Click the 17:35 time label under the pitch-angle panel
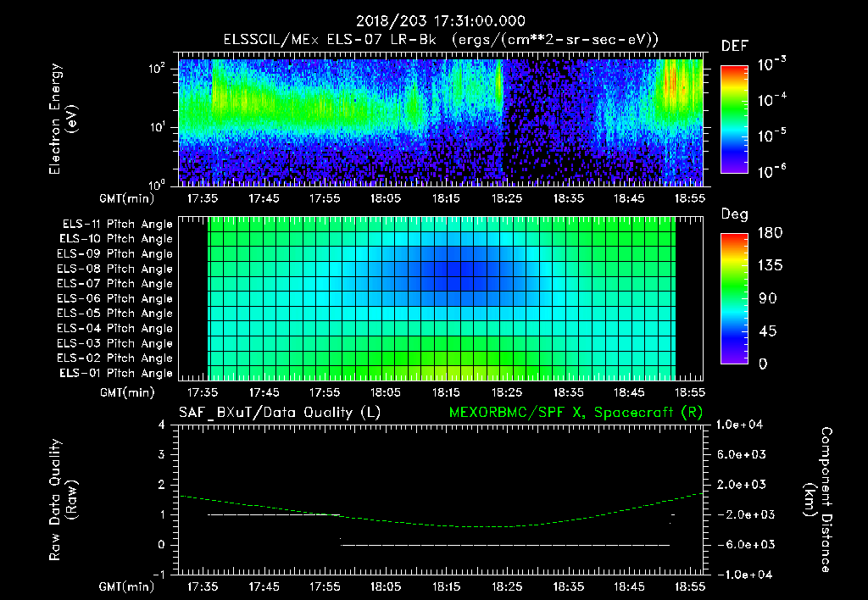Viewport: 868px width, 600px height. coord(203,392)
